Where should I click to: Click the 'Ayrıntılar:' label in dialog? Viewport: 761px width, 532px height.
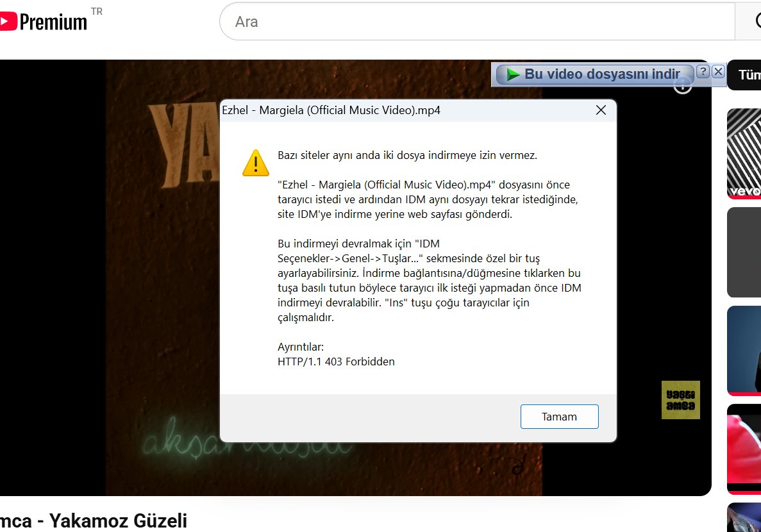(301, 347)
